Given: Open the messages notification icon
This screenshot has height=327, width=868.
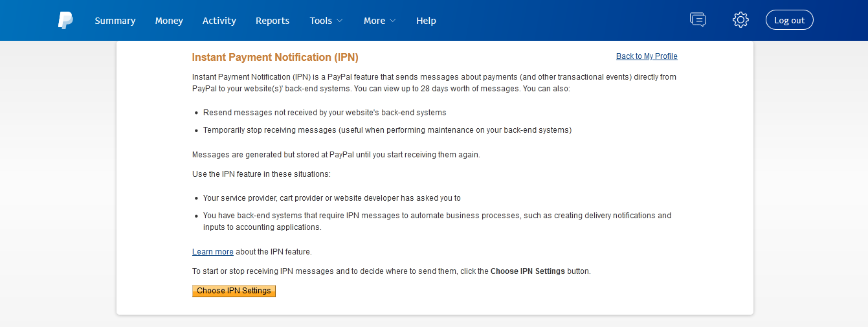Looking at the screenshot, I should 698,20.
